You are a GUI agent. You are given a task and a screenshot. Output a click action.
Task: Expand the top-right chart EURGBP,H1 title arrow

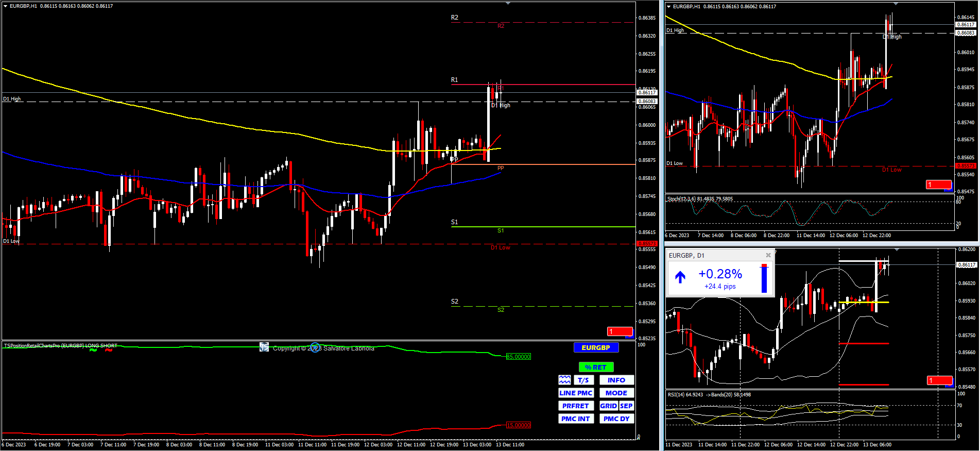[x=668, y=7]
